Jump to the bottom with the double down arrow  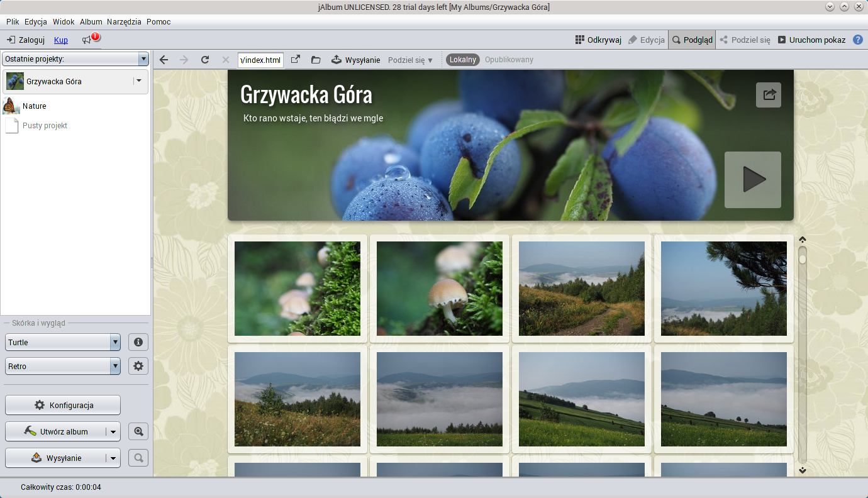click(803, 470)
